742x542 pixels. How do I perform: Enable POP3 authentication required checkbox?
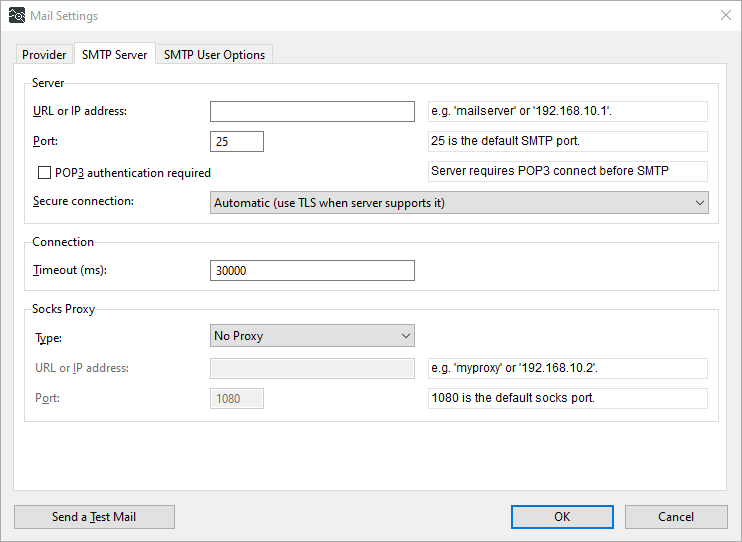[44, 173]
